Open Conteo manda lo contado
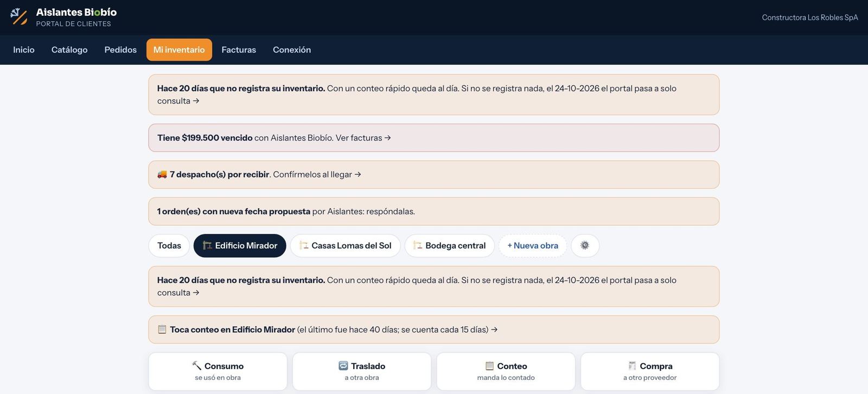 click(506, 371)
